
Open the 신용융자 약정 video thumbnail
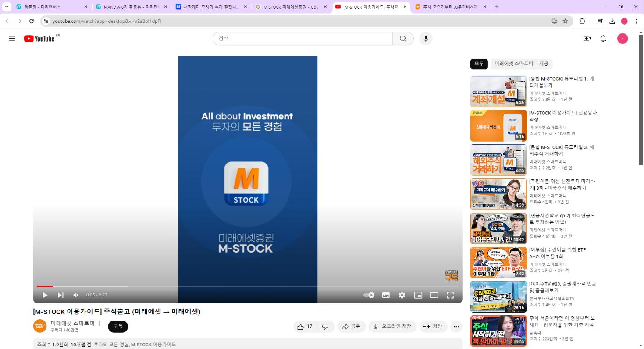(x=498, y=126)
